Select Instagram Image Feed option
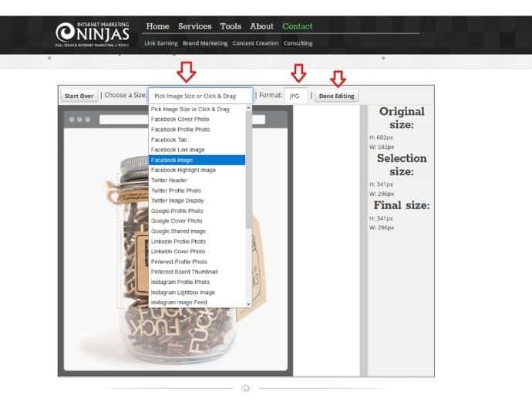This screenshot has width=532, height=416. pyautogui.click(x=197, y=303)
